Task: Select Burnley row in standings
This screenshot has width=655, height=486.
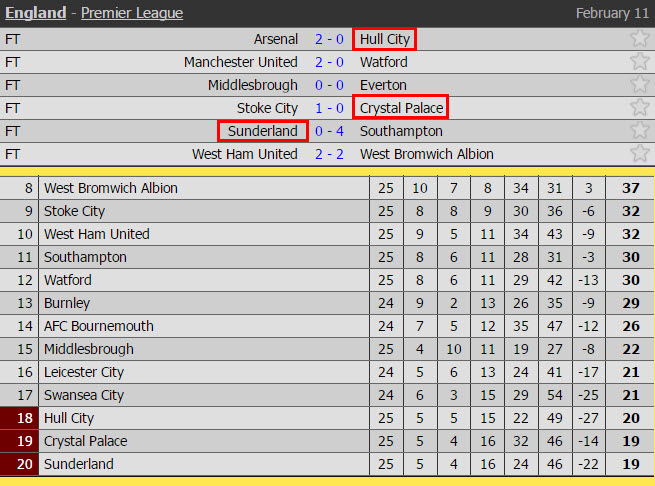Action: 327,303
